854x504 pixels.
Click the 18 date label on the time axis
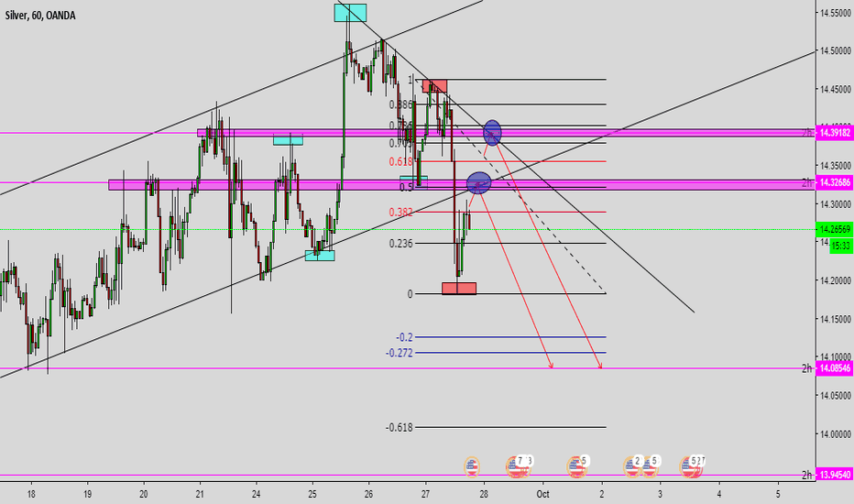(x=31, y=494)
